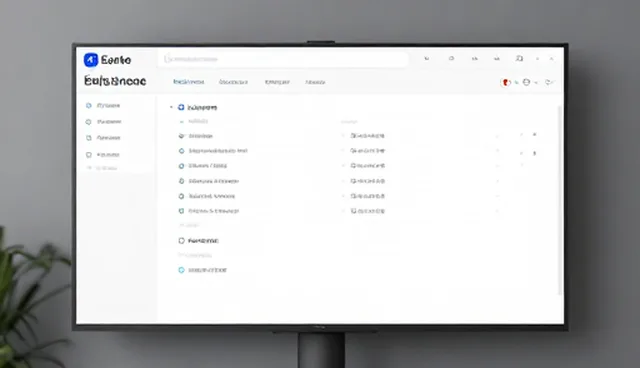
Task: Click the vertical scrollbar on the right edge
Action: coord(560,200)
